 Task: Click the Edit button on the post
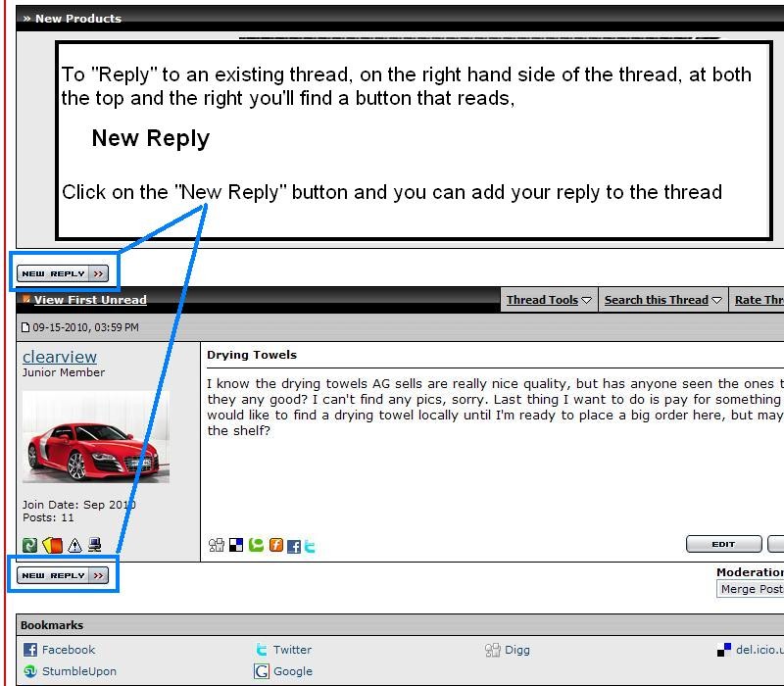(724, 544)
